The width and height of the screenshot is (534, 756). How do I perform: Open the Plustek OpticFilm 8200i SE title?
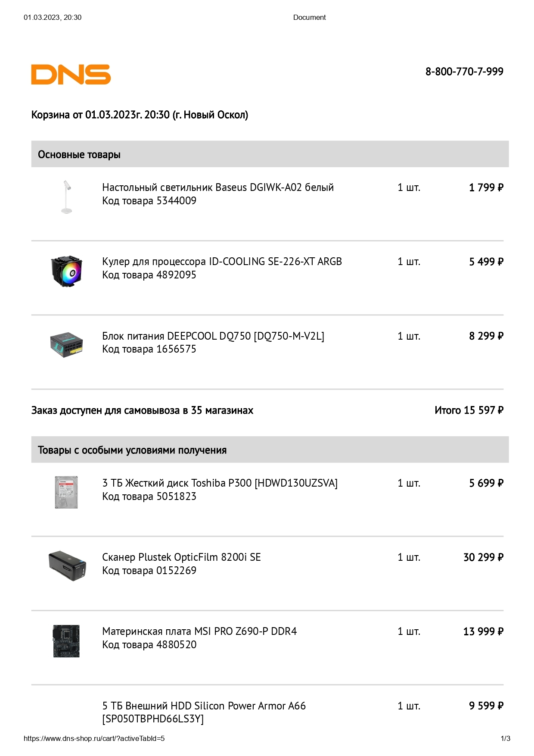(181, 557)
